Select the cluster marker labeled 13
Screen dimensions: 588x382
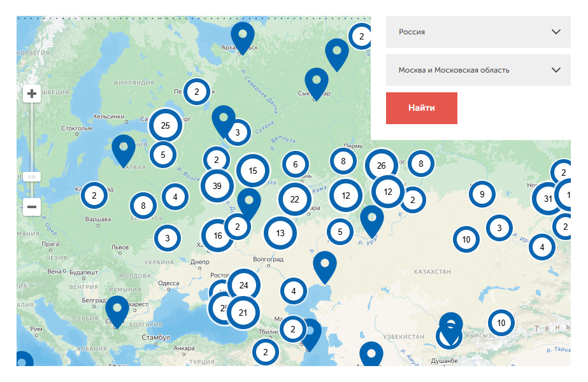point(280,233)
